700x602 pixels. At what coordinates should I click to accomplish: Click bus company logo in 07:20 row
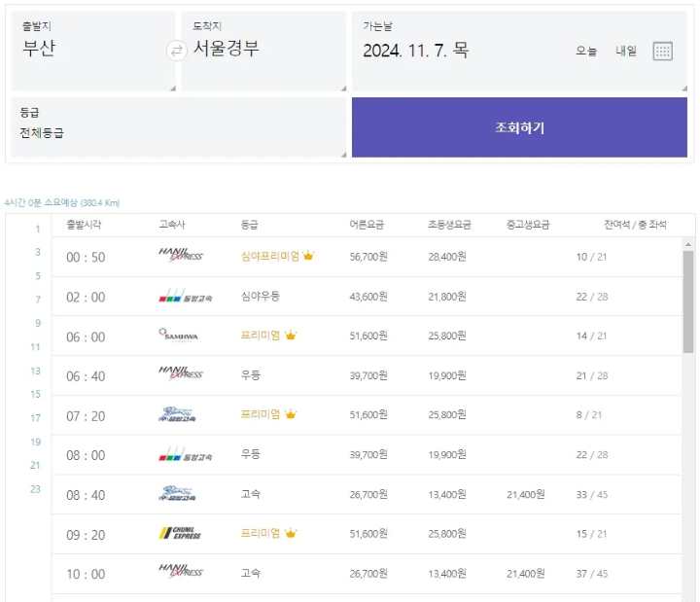(177, 414)
